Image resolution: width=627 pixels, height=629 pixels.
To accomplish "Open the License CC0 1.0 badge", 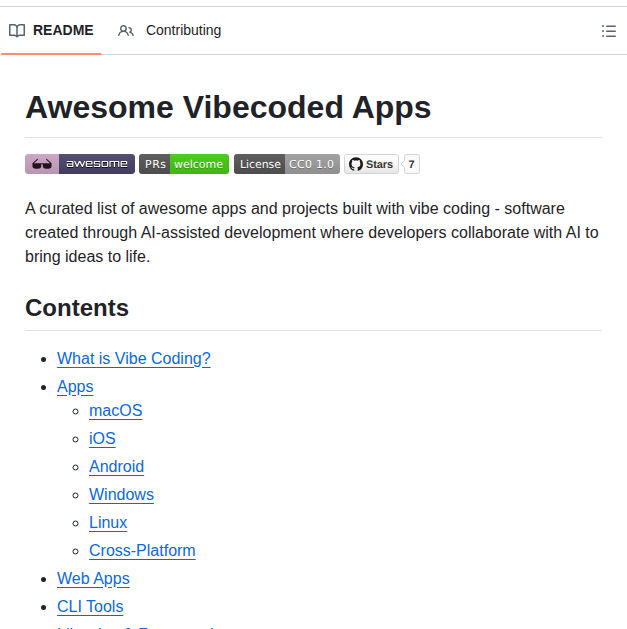I will [287, 164].
